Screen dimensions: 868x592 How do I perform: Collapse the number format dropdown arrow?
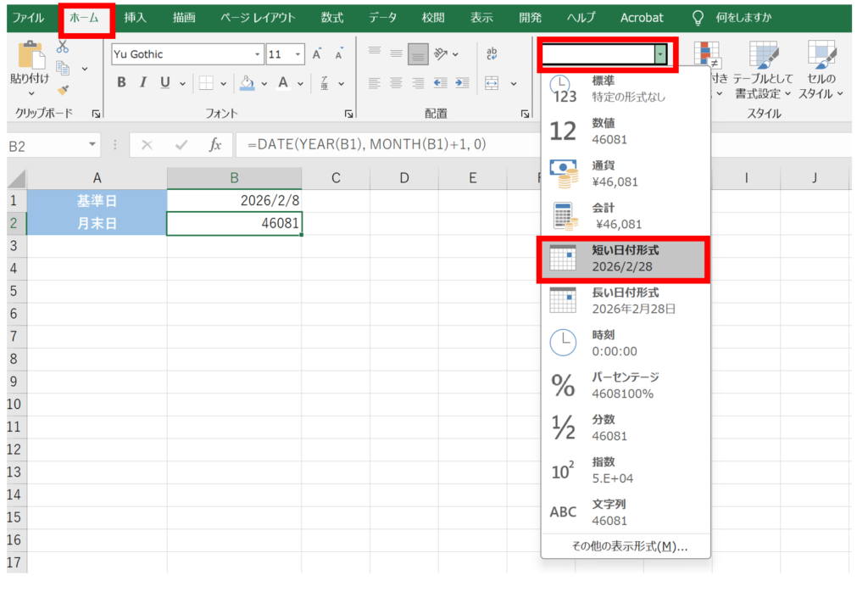pyautogui.click(x=660, y=54)
